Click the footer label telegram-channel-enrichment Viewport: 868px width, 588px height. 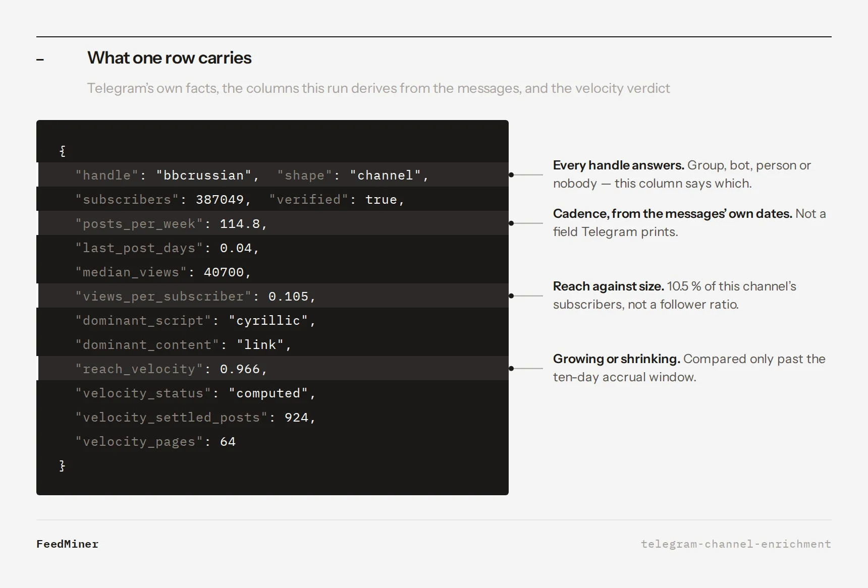(736, 544)
